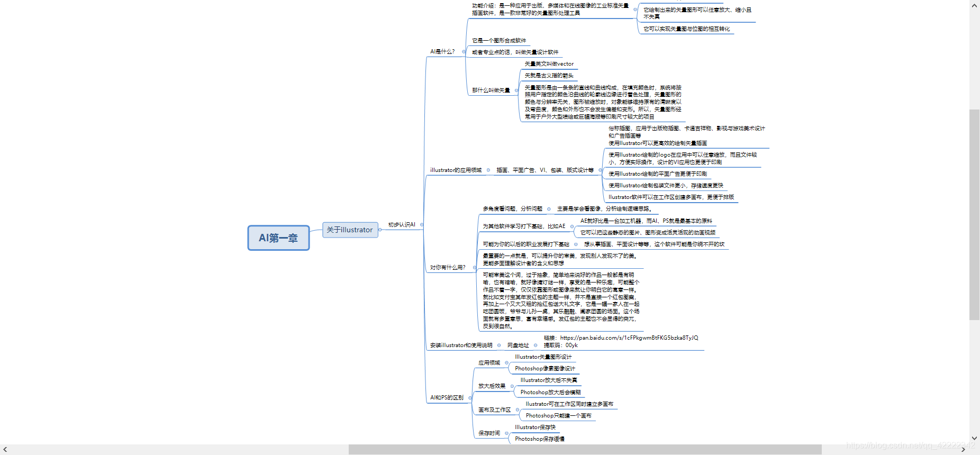Click the horizontal scrollbar left arrow
Image resolution: width=980 pixels, height=455 pixels.
tap(5, 450)
